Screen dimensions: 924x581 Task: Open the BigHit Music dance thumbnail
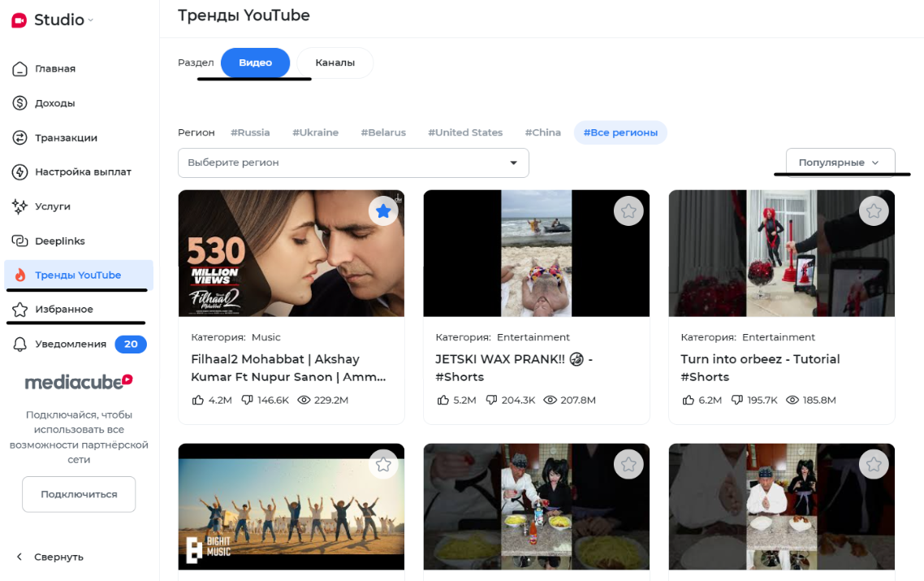point(291,507)
